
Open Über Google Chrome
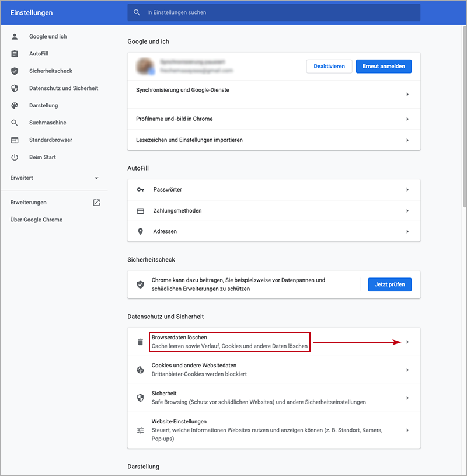click(36, 220)
